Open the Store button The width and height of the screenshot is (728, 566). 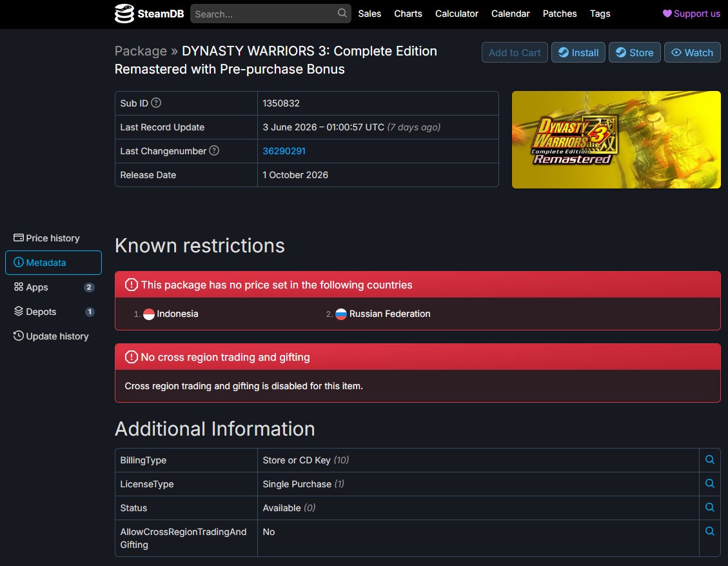click(635, 52)
